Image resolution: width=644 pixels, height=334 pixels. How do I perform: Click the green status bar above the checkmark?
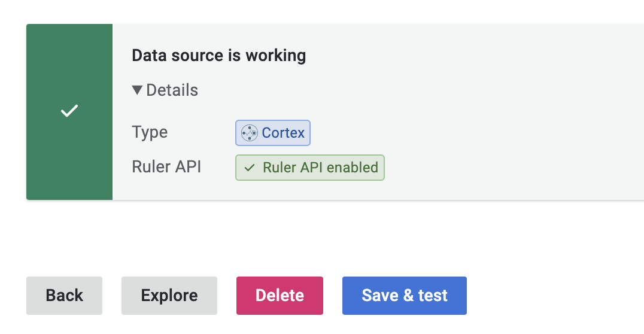(x=69, y=54)
